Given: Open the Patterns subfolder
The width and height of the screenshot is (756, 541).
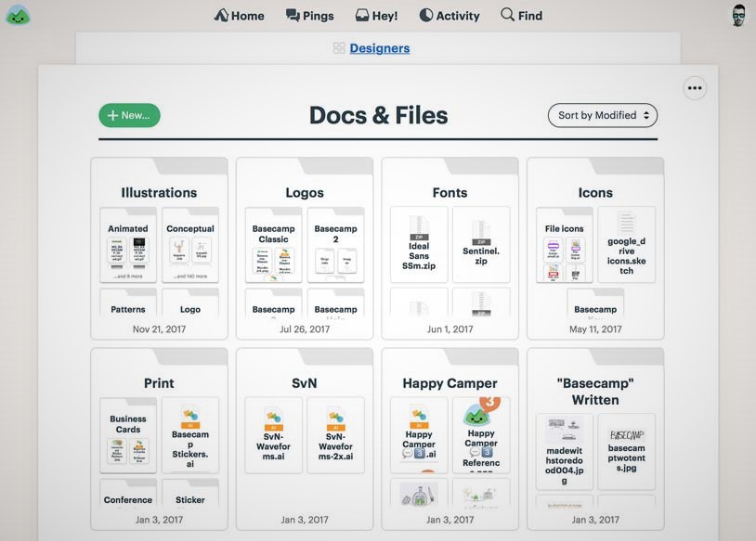Looking at the screenshot, I should pos(128,304).
